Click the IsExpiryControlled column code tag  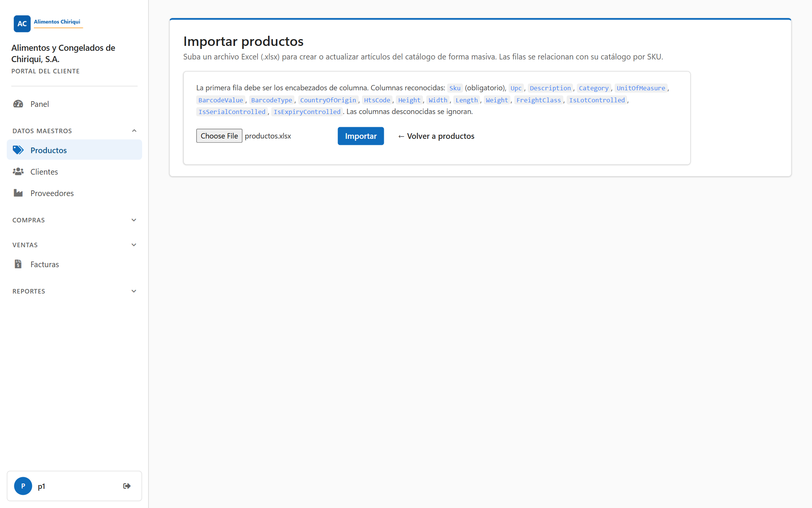pos(307,112)
